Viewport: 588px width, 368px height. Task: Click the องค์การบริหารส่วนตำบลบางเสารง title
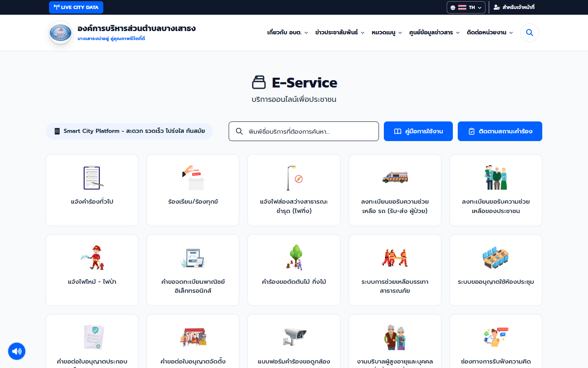[x=136, y=28]
